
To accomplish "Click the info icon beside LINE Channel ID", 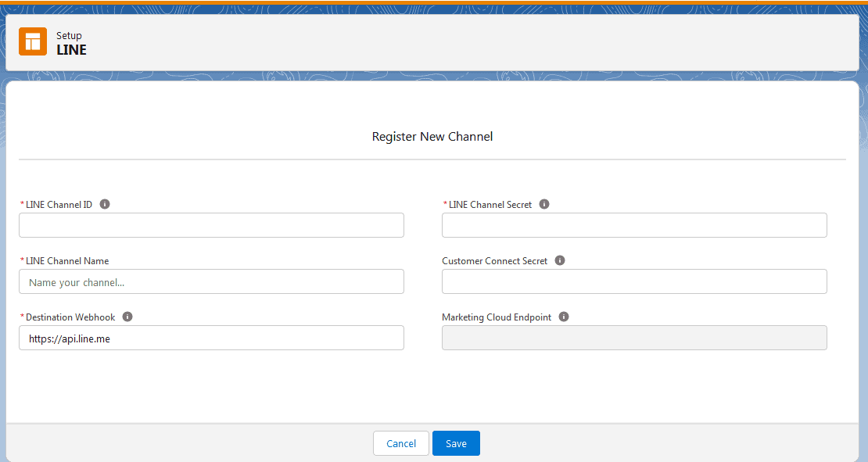I will click(x=104, y=203).
